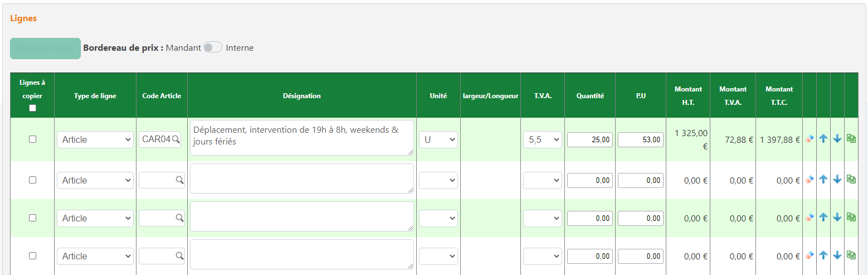Tick the copy checkbox for the CAR04 line
Viewport: 868px width, 275px height.
tap(32, 139)
